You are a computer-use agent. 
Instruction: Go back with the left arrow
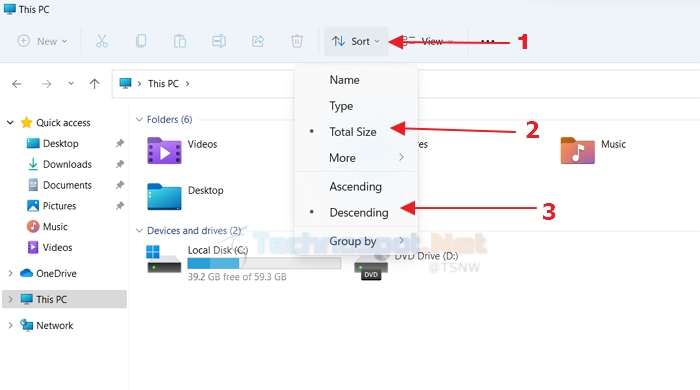tap(17, 84)
